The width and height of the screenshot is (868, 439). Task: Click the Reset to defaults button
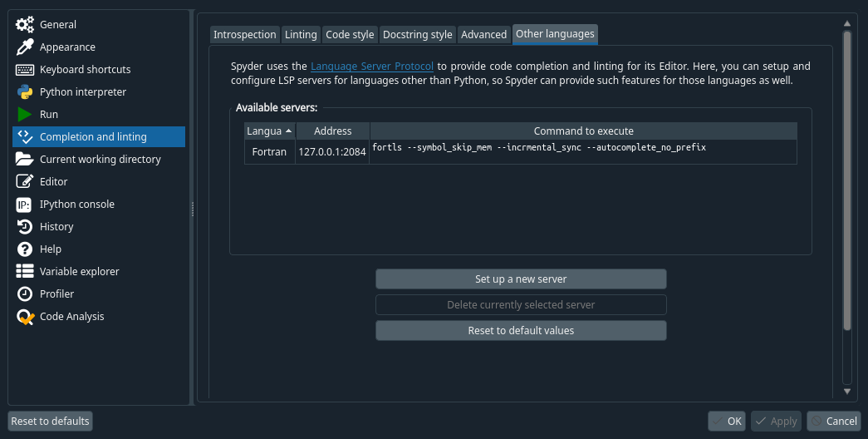51,422
